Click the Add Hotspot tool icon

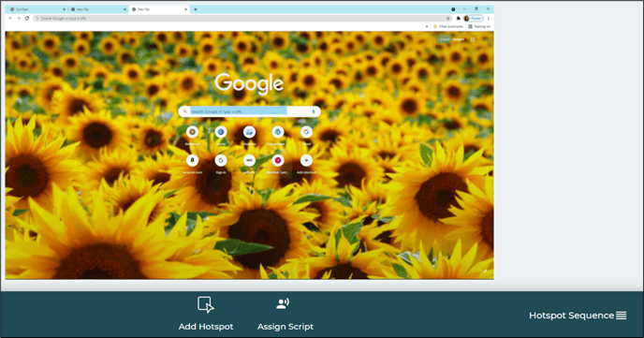point(205,304)
